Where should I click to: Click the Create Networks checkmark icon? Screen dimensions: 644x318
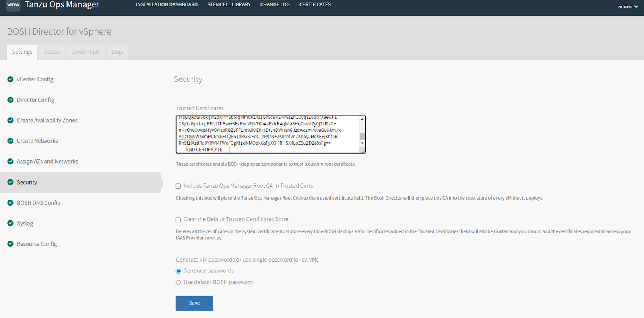point(10,141)
